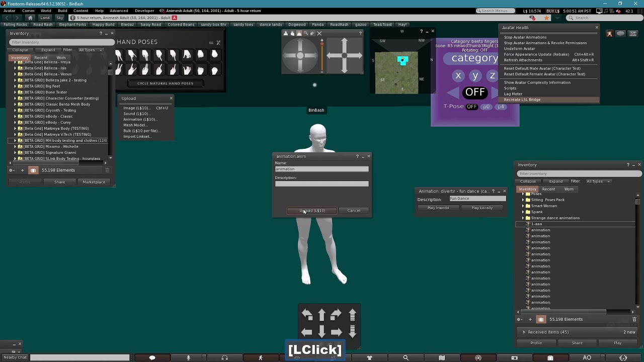Open the radar toolbar button

coord(478,357)
